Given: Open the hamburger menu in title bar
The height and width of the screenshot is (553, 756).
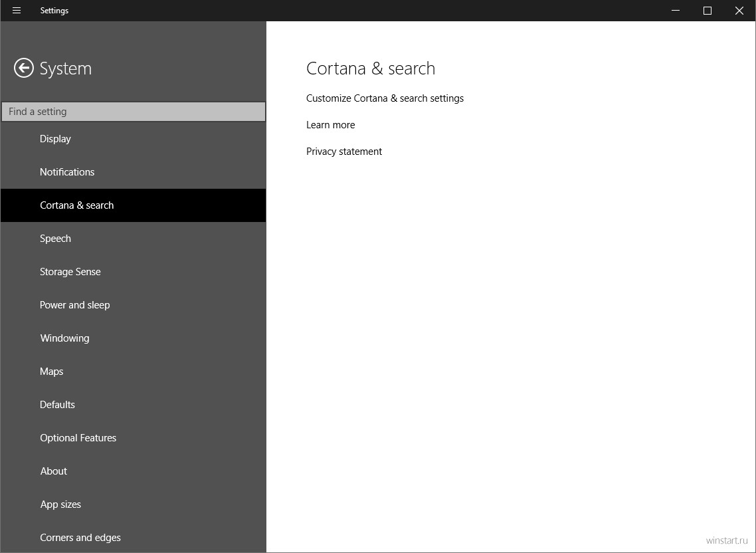Looking at the screenshot, I should [x=17, y=10].
